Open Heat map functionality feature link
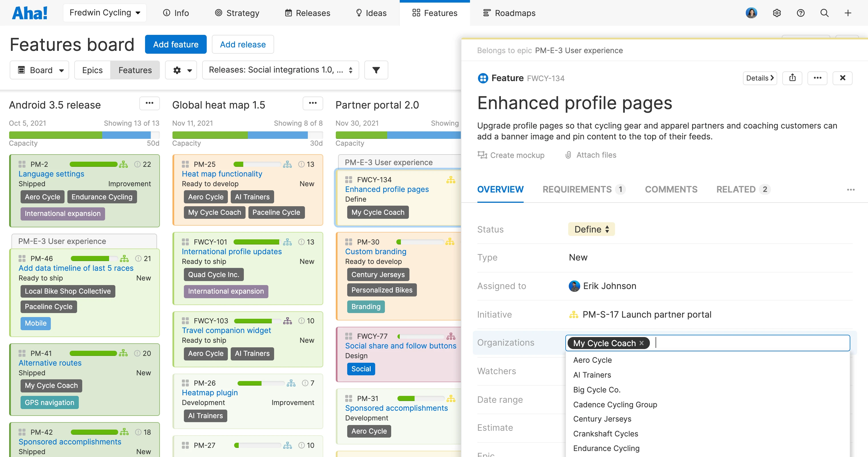Screen dimensions: 868x457 coord(222,174)
